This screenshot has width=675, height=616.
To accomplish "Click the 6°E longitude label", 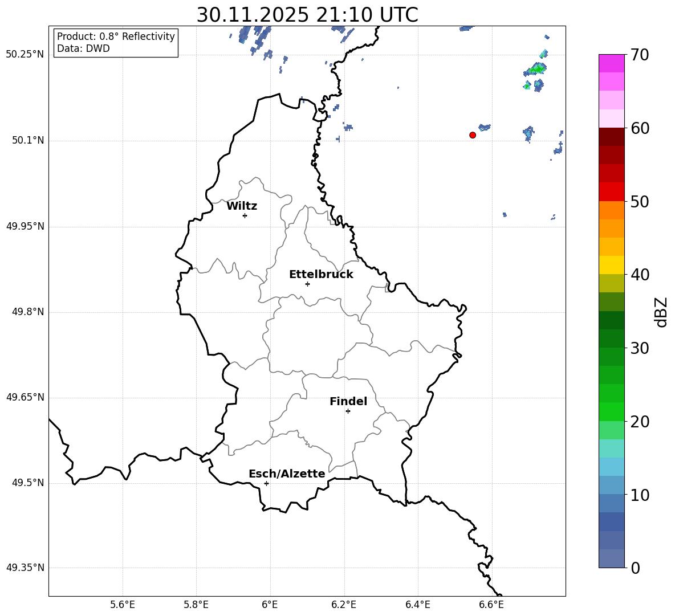I will click(x=270, y=605).
